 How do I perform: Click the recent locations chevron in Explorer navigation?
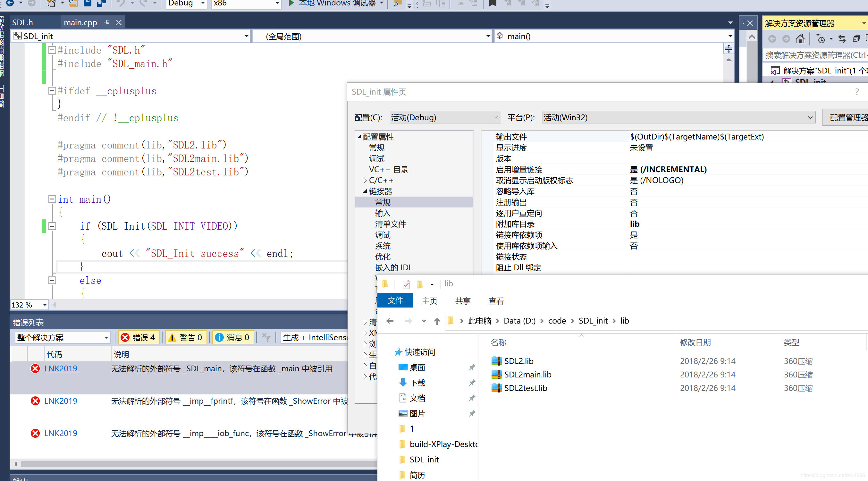[x=424, y=321]
